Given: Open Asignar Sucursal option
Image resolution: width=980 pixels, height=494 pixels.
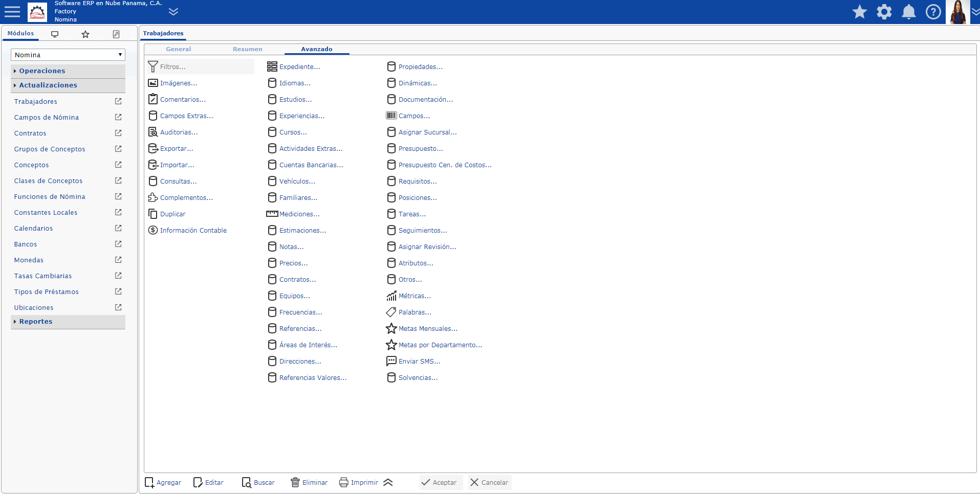Looking at the screenshot, I should click(x=422, y=132).
